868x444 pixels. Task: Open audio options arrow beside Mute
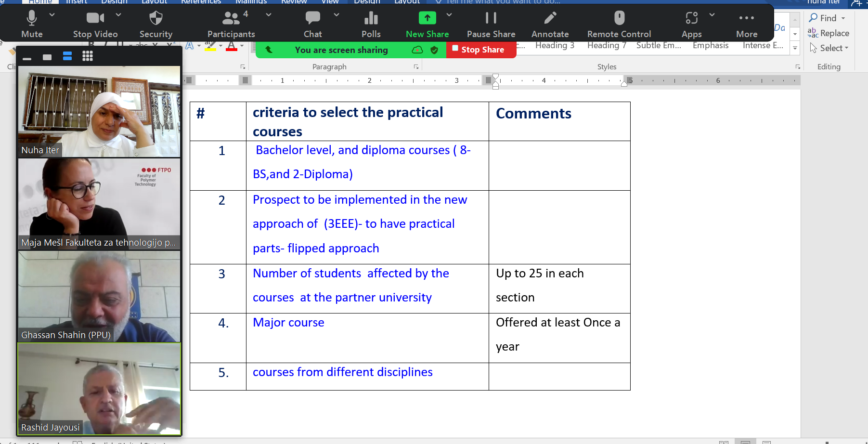click(52, 15)
